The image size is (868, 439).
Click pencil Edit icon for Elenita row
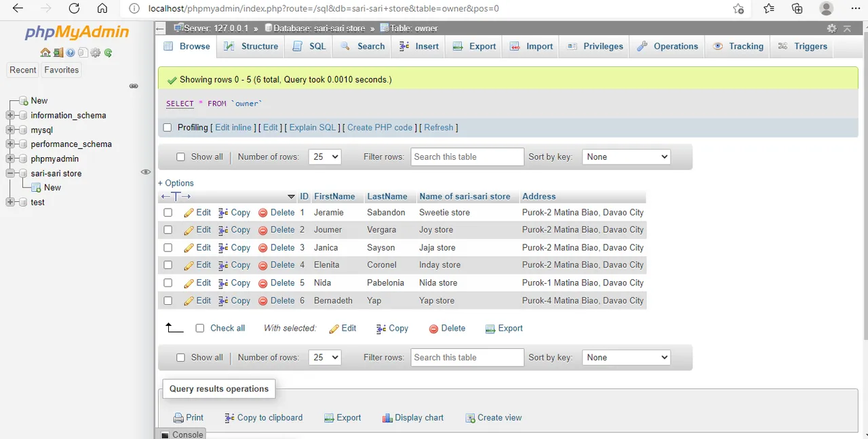[x=189, y=266]
